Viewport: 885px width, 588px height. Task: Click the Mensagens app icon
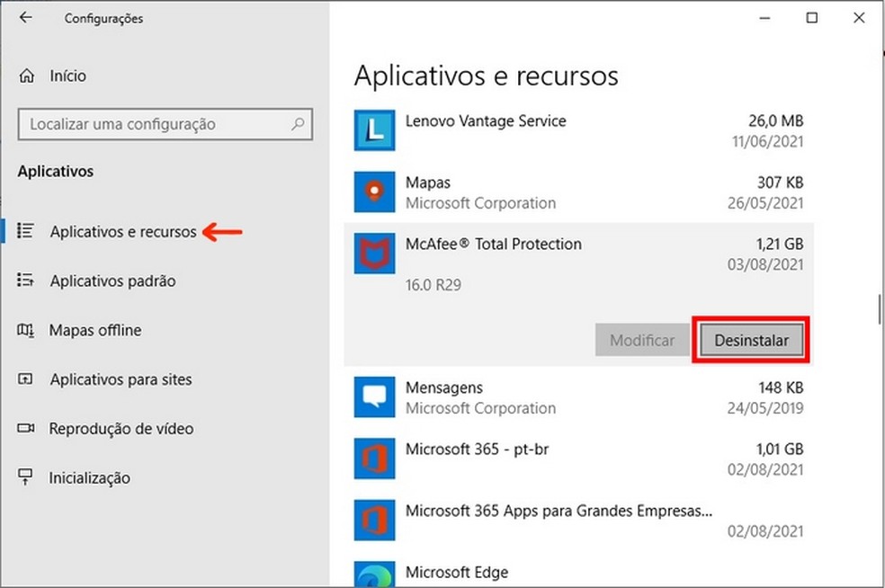tap(374, 397)
